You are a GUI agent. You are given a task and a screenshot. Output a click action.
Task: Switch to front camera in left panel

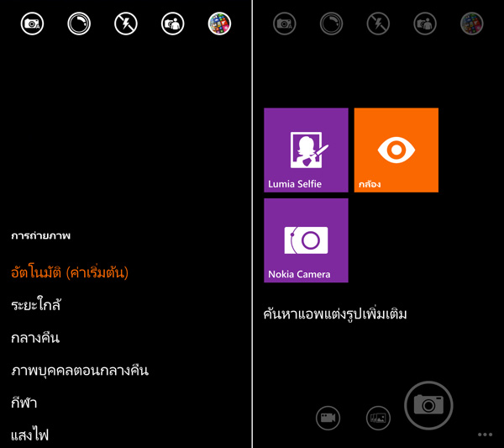click(x=172, y=24)
